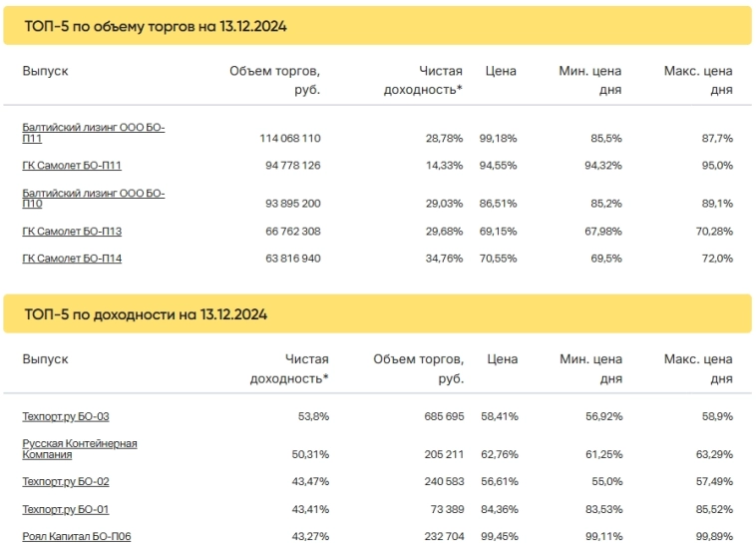Click Макс. цена дня header in first table
756x557 pixels.
point(698,80)
